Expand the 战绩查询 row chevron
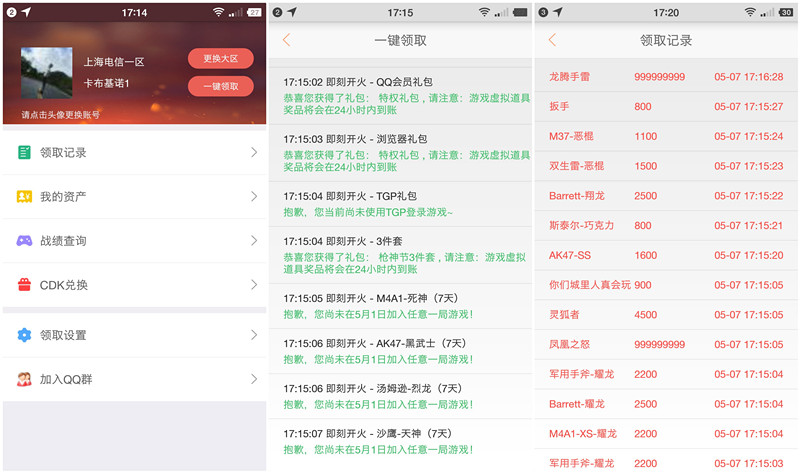 coord(254,241)
